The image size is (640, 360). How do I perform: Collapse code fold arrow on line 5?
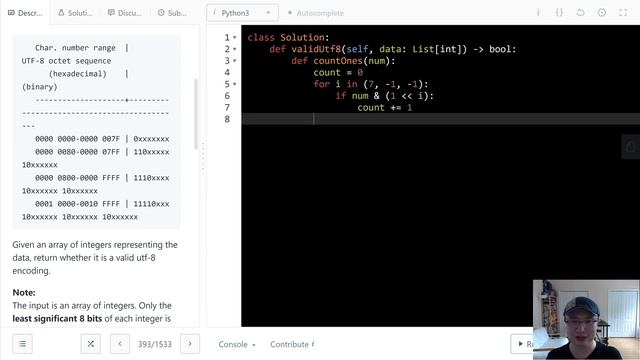pyautogui.click(x=235, y=84)
